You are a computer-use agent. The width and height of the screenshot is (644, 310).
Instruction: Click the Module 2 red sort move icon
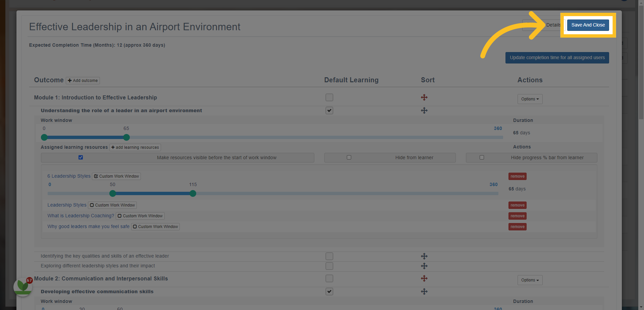click(424, 278)
